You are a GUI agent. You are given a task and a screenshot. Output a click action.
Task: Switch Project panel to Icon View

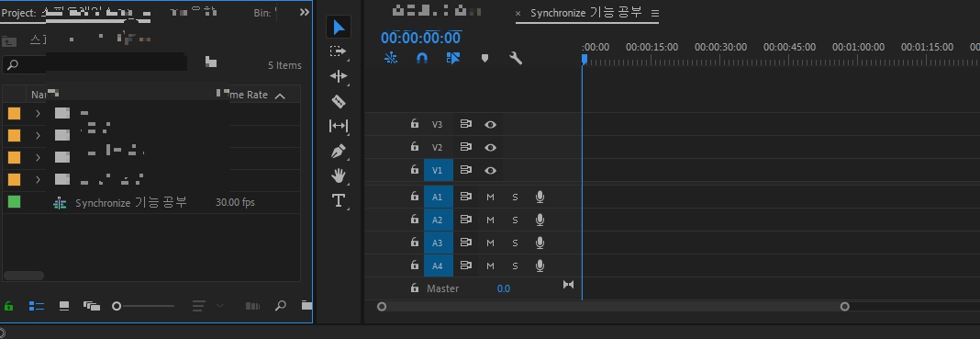click(x=63, y=306)
